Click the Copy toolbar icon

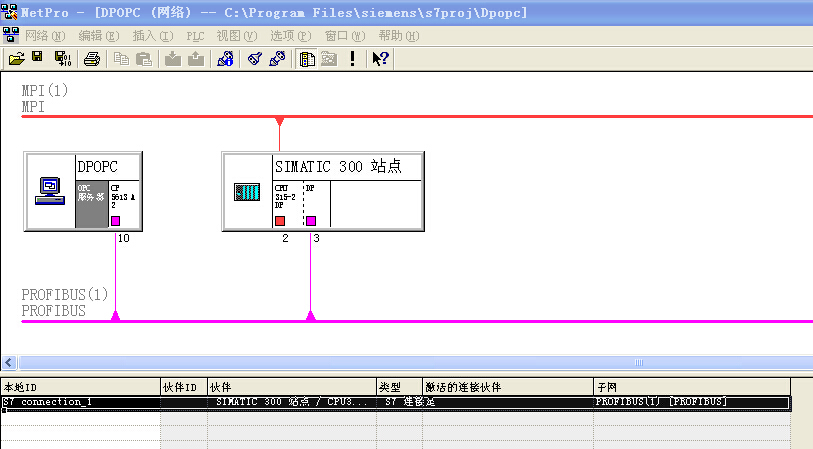tap(121, 59)
